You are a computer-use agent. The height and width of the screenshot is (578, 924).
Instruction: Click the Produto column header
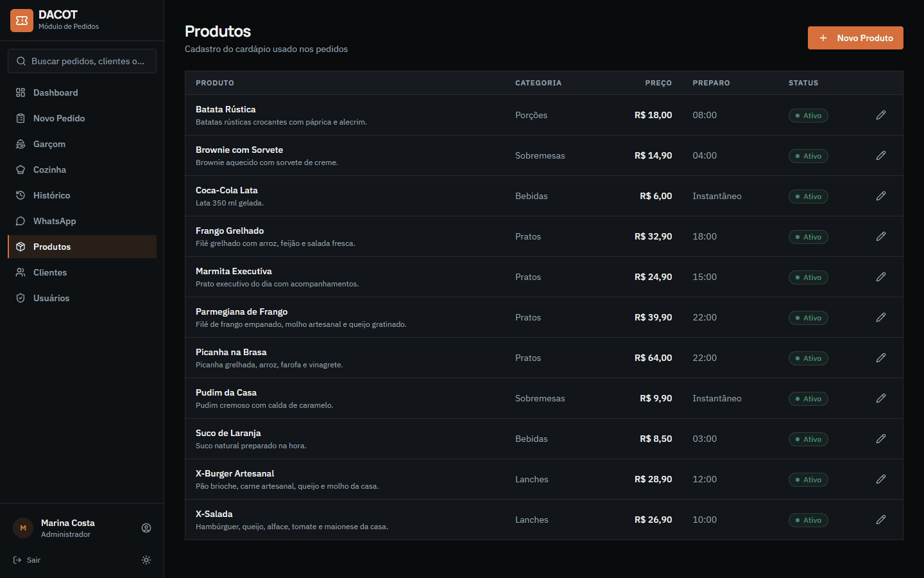coord(215,83)
